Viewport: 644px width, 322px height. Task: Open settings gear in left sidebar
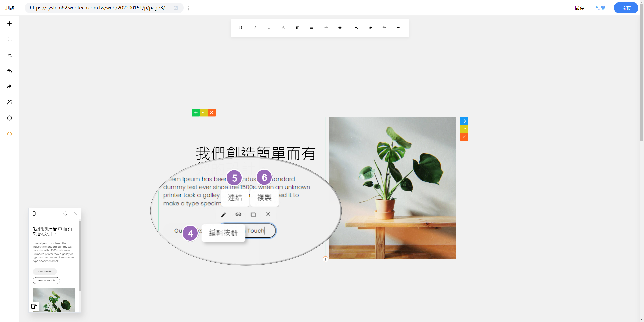(x=9, y=118)
